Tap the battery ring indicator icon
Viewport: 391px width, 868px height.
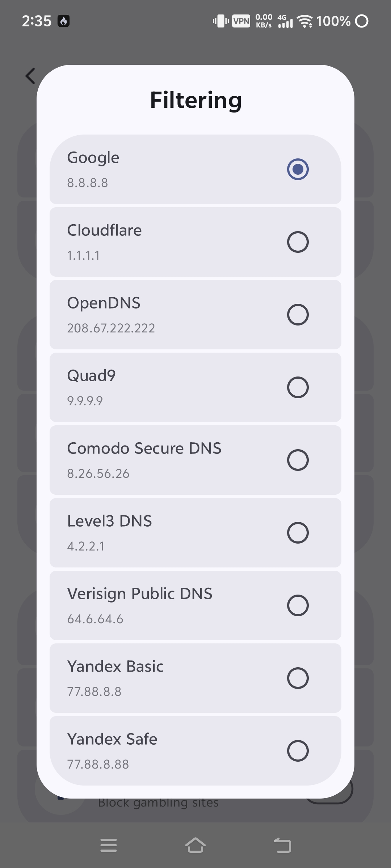pos(361,21)
